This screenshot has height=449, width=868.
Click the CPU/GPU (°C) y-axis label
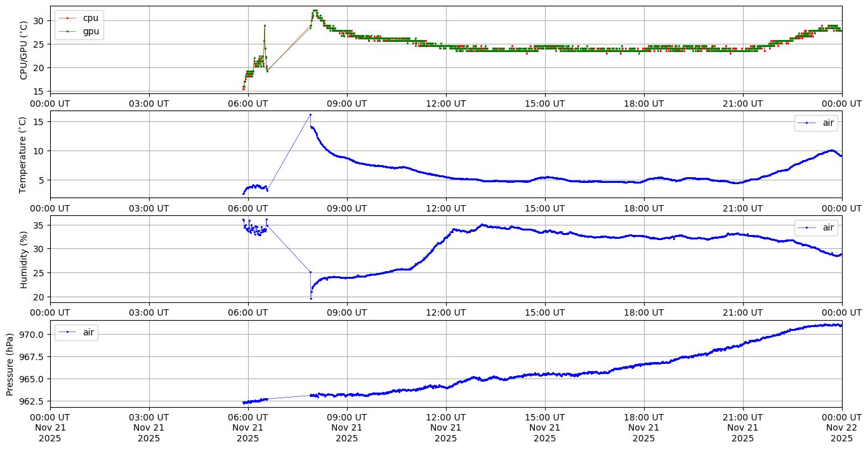[x=24, y=50]
